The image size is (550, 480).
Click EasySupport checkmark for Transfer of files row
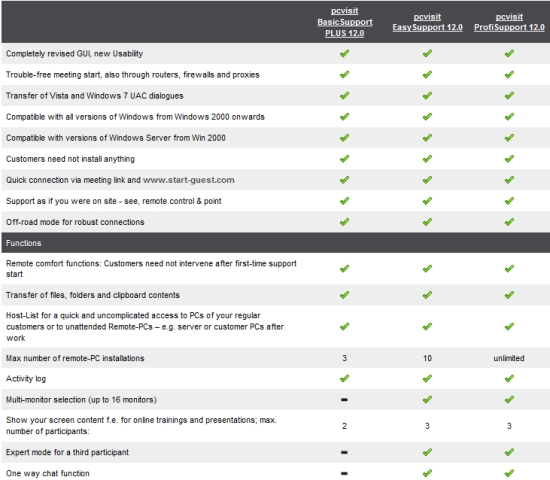tap(427, 295)
